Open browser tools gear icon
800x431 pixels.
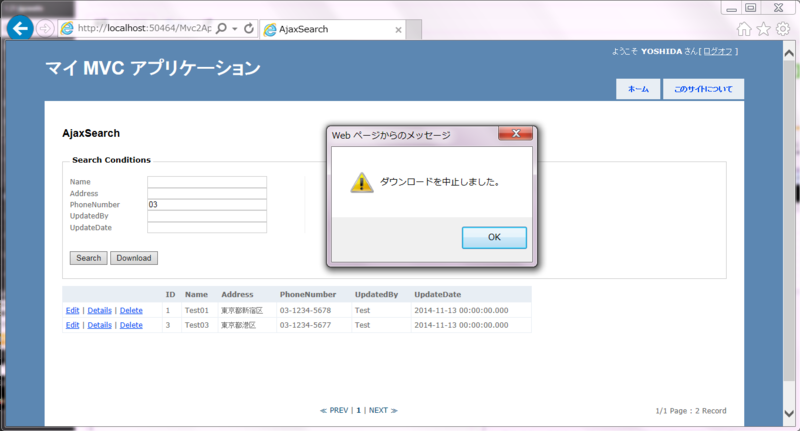[x=783, y=29]
